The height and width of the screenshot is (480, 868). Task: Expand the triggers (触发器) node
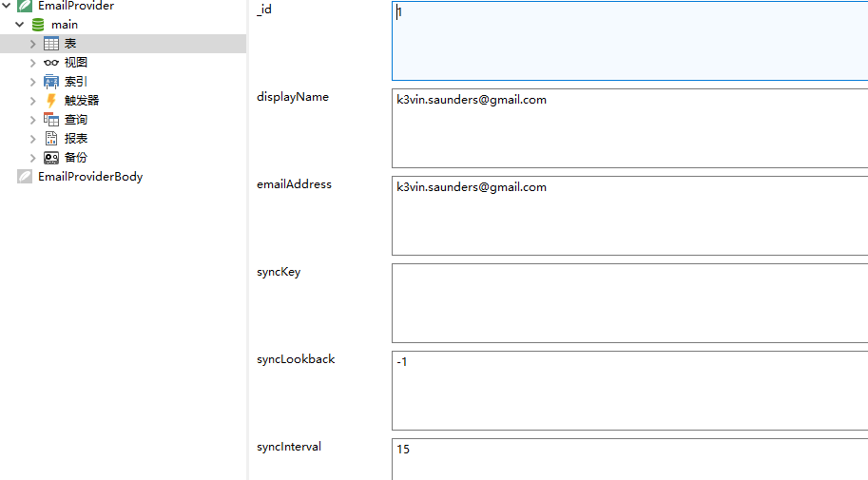[x=32, y=101]
